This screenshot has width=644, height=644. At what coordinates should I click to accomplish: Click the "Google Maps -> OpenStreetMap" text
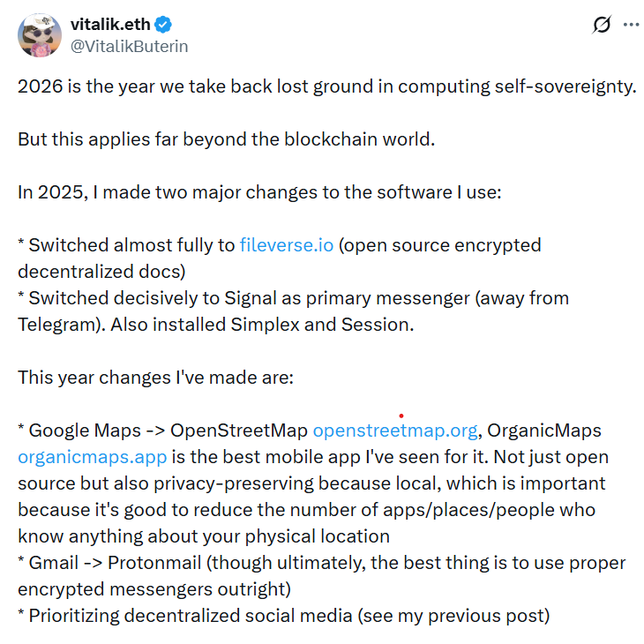click(x=168, y=431)
